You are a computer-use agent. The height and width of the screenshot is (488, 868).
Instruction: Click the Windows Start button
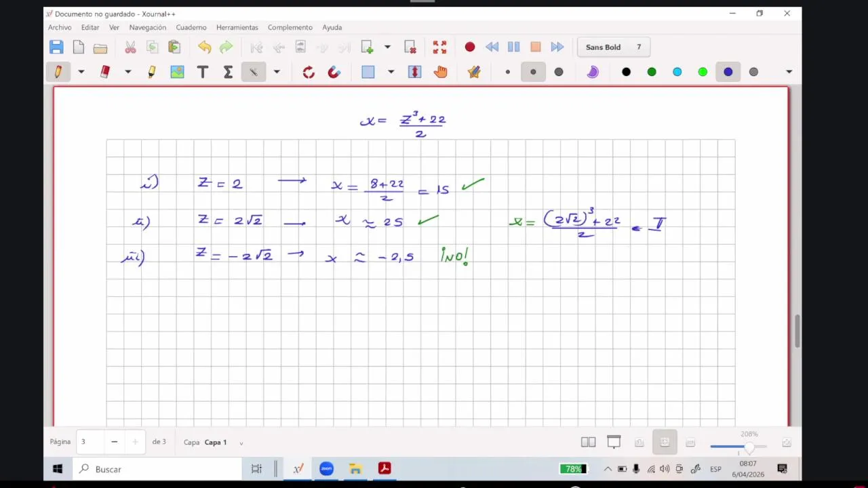click(58, 468)
